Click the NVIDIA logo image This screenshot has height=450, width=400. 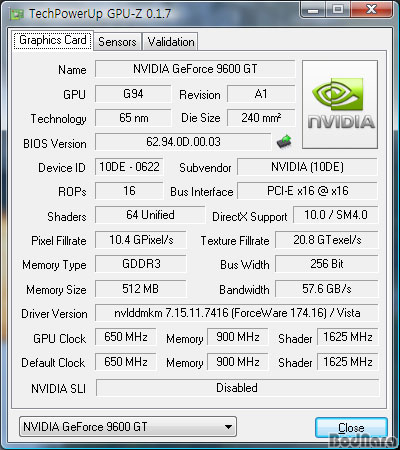click(x=340, y=104)
